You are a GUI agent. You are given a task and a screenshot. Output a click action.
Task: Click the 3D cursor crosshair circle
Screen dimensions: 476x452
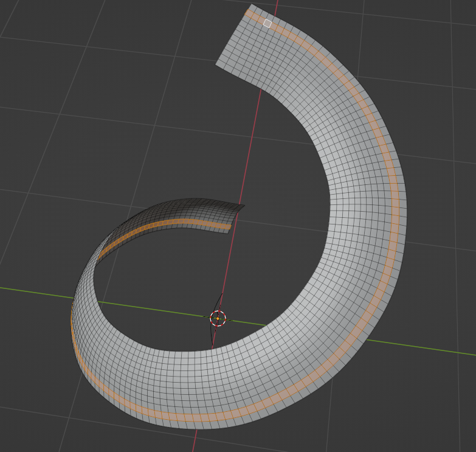218,318
